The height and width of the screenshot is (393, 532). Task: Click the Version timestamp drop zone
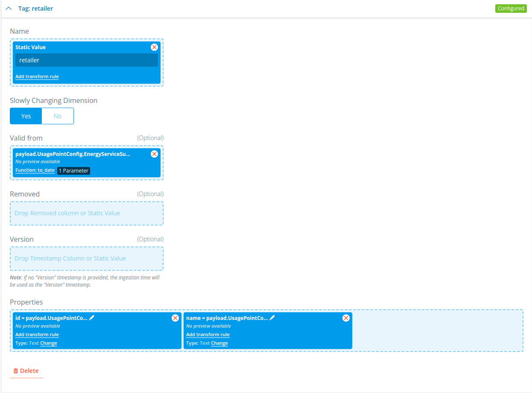(87, 258)
